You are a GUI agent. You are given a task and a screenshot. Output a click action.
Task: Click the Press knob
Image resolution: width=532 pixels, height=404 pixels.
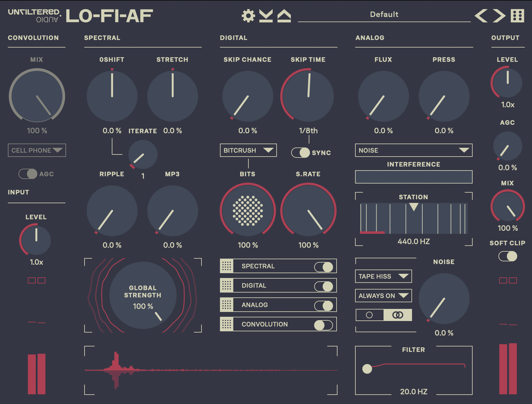[x=444, y=96]
